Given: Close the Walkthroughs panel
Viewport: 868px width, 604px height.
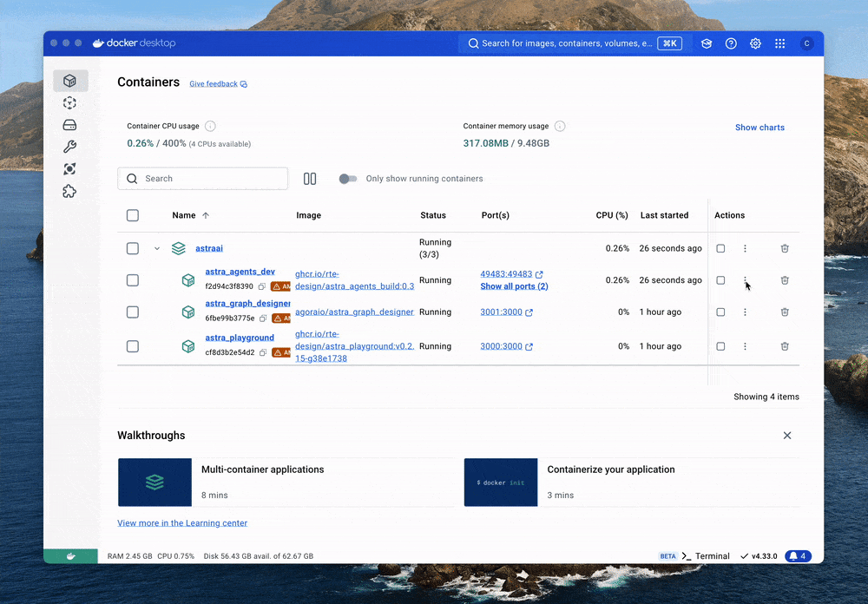Looking at the screenshot, I should (787, 436).
